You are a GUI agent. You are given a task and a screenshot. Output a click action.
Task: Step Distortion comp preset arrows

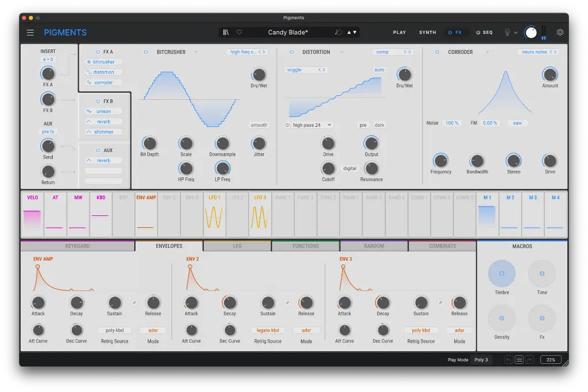407,52
